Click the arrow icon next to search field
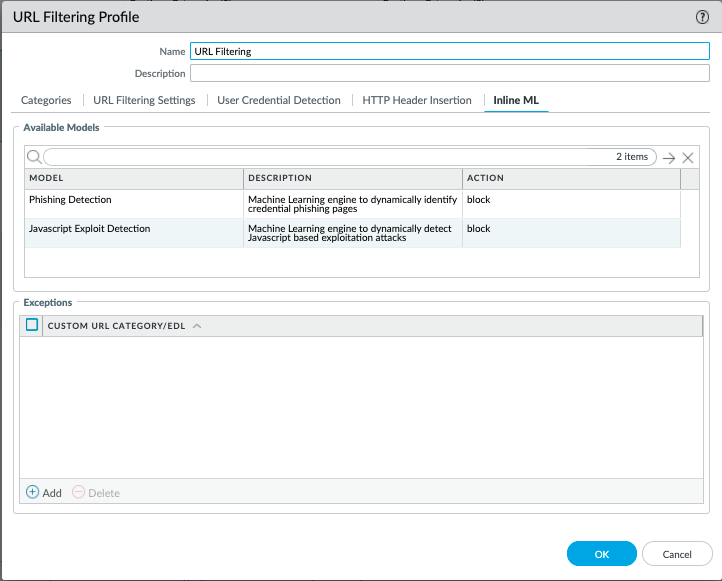Screen dimensions: 722x581 tap(669, 158)
